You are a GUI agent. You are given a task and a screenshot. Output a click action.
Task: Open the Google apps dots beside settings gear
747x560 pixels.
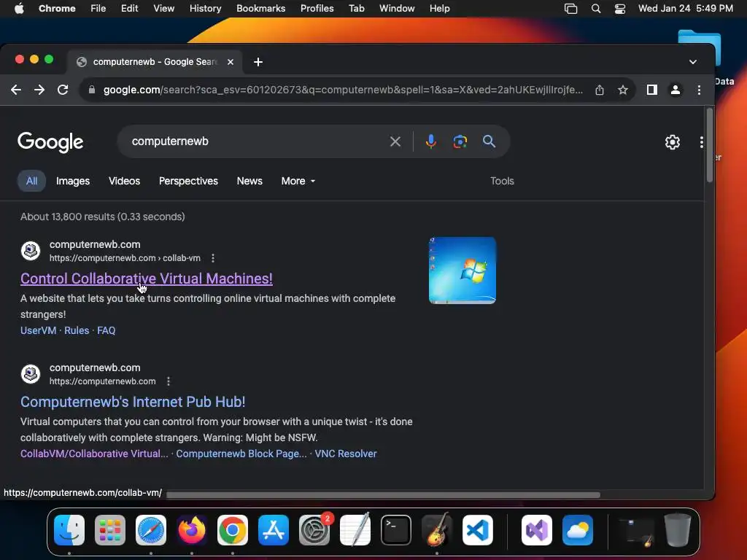point(701,142)
